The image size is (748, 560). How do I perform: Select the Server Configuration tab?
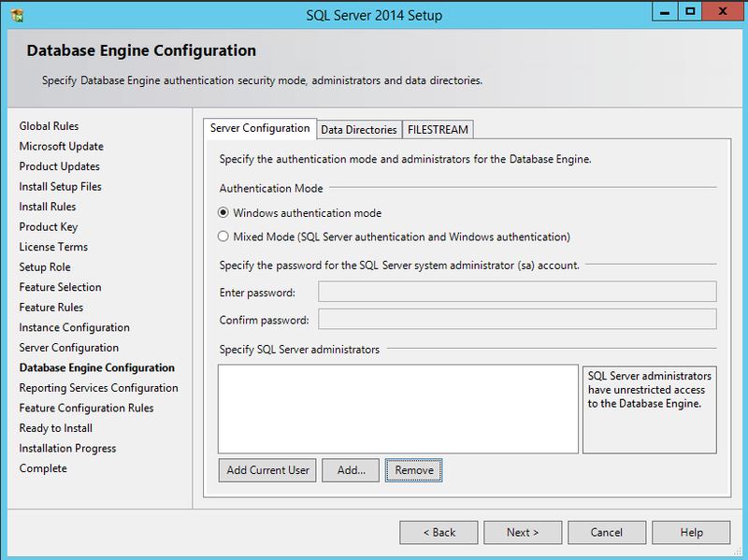click(260, 129)
